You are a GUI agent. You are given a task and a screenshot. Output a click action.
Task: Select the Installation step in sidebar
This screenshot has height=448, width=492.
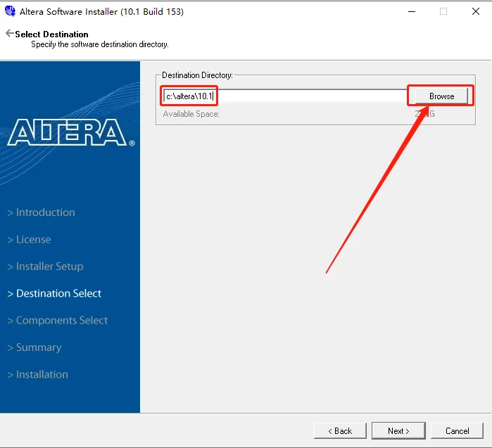click(37, 374)
